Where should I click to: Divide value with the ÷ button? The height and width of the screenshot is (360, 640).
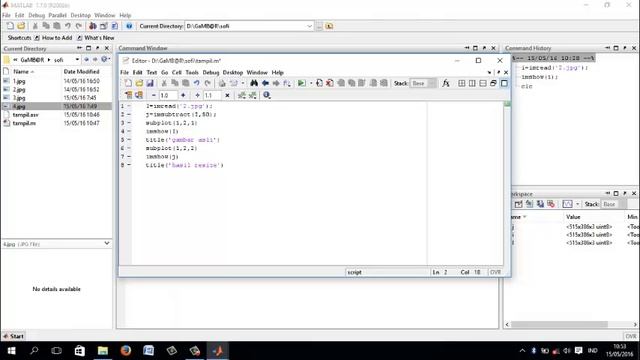click(197, 95)
